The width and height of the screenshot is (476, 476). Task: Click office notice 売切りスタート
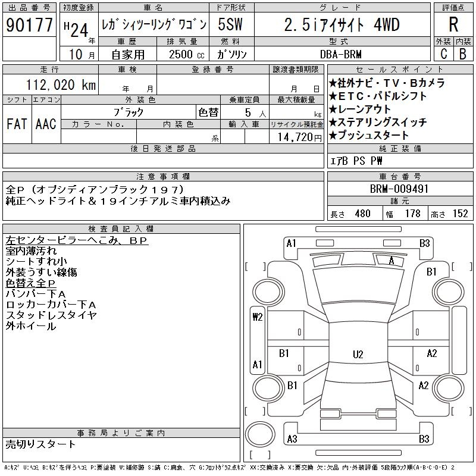40,444
